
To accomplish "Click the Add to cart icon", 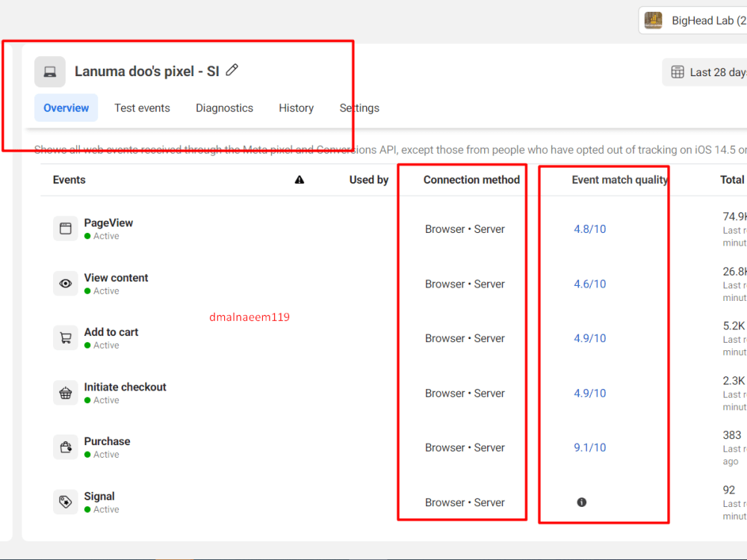I will (x=66, y=338).
